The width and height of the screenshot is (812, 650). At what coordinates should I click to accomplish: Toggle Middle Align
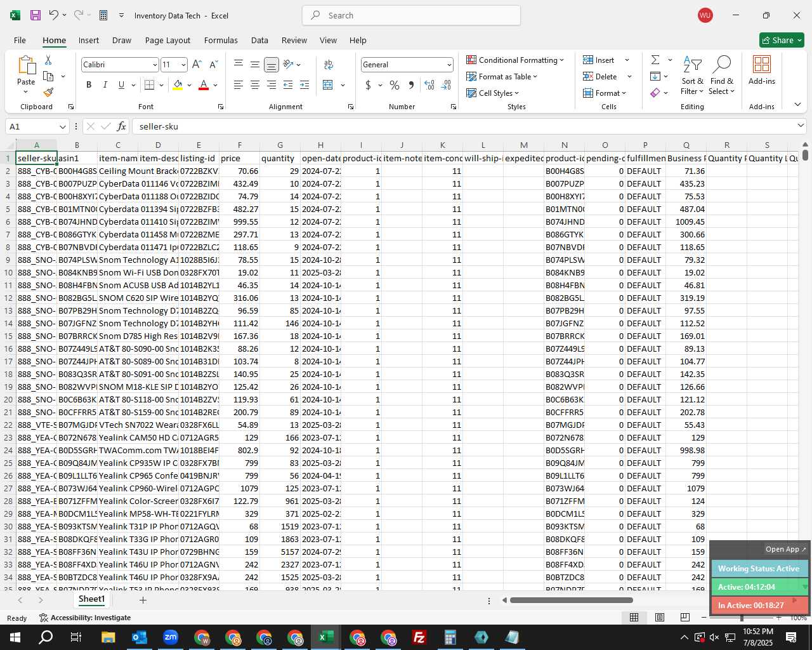(x=255, y=64)
